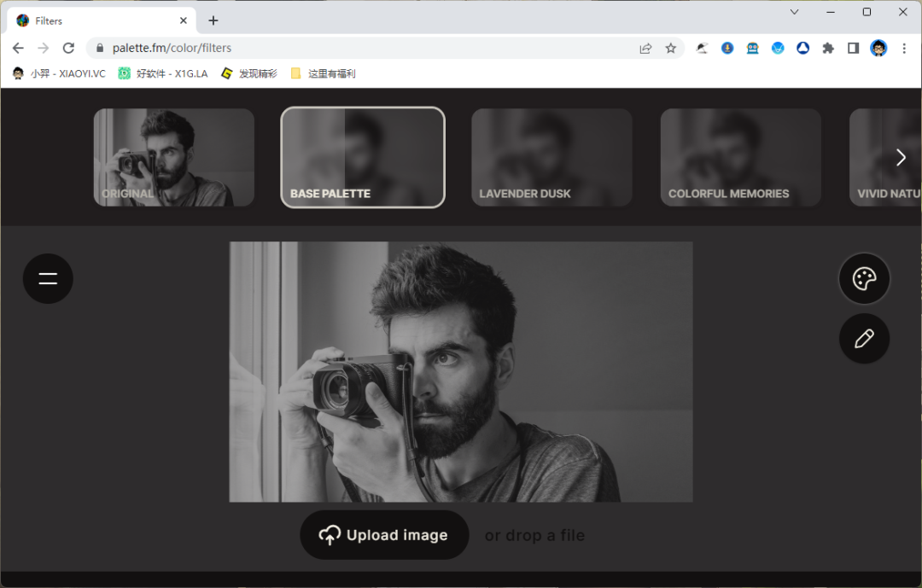The height and width of the screenshot is (588, 922).
Task: Reload the page
Action: click(69, 48)
